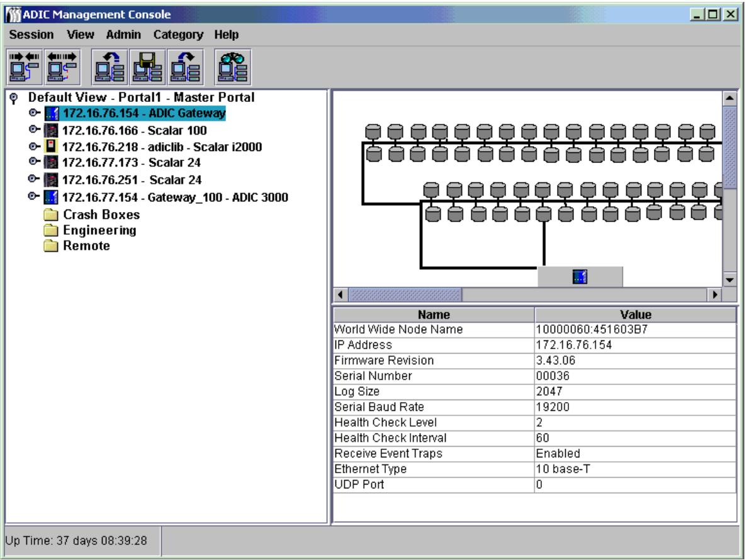Screen dimensions: 749x560
Task: Click the 172.16.77.173 Scalar 24 icon
Action: (x=50, y=162)
